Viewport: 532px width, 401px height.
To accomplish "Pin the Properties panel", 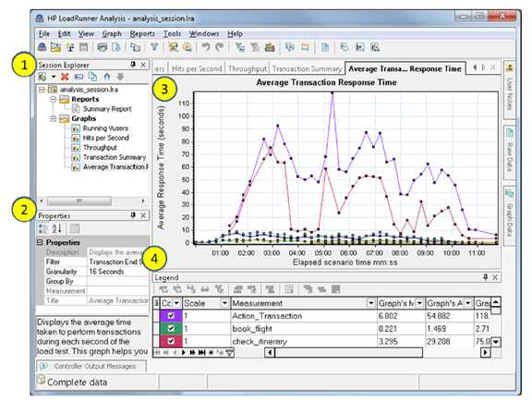I will tap(133, 215).
